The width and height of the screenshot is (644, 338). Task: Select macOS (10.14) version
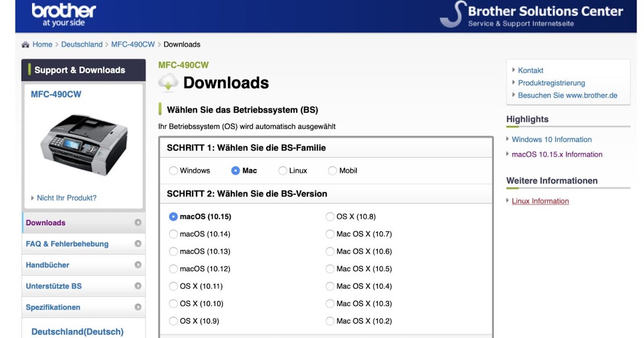coord(173,234)
